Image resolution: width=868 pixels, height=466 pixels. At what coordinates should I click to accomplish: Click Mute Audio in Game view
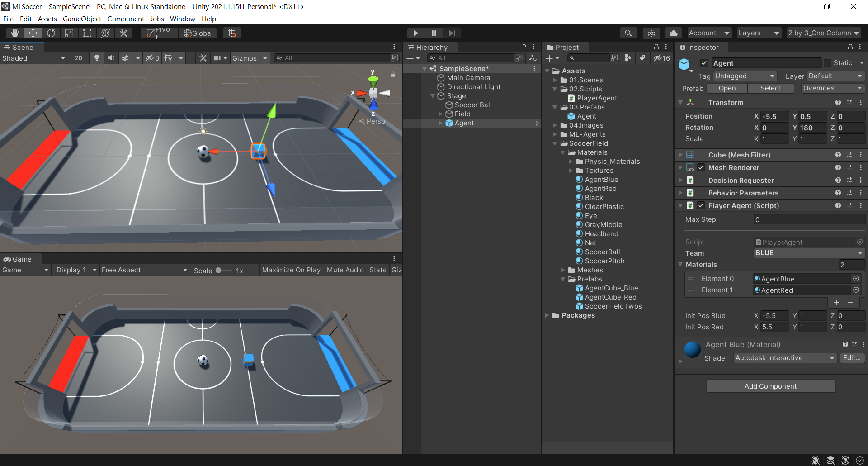click(345, 270)
